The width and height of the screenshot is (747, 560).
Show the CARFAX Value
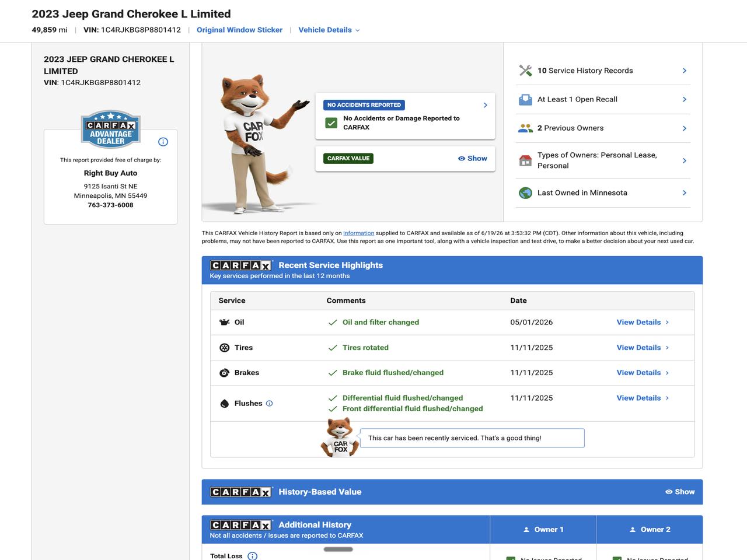(473, 159)
